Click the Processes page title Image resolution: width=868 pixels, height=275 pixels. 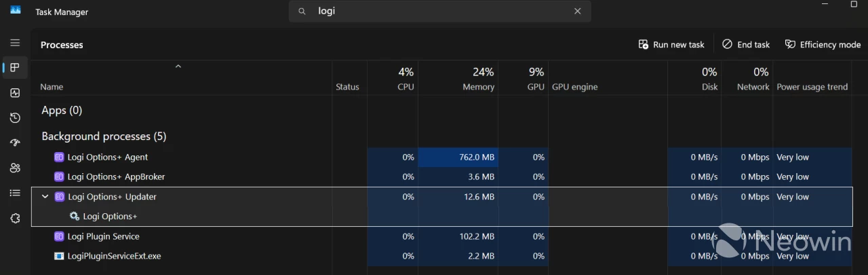pyautogui.click(x=62, y=45)
